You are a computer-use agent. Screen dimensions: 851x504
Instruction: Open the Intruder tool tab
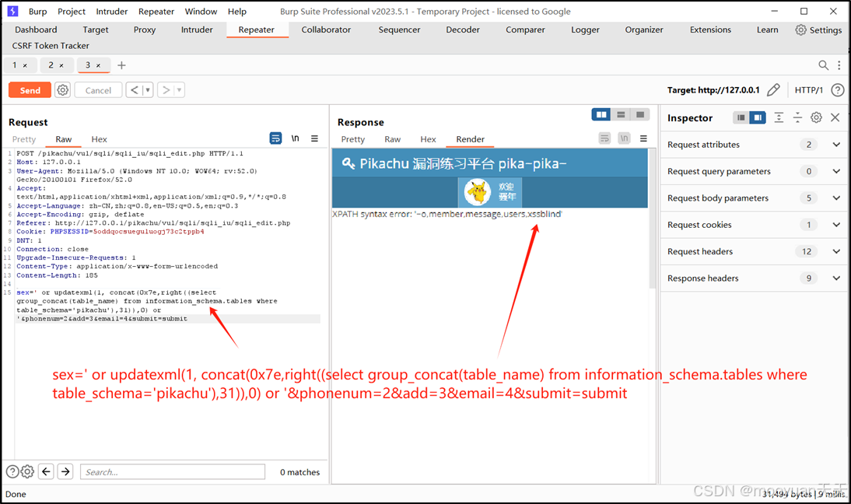click(197, 30)
